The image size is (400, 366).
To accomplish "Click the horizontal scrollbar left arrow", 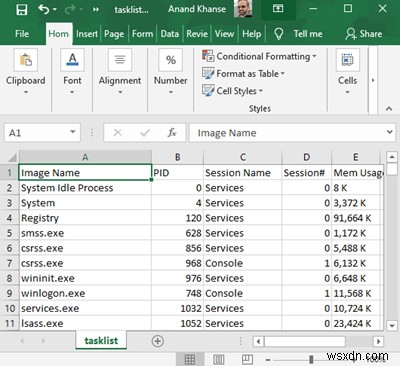I will tap(258, 341).
